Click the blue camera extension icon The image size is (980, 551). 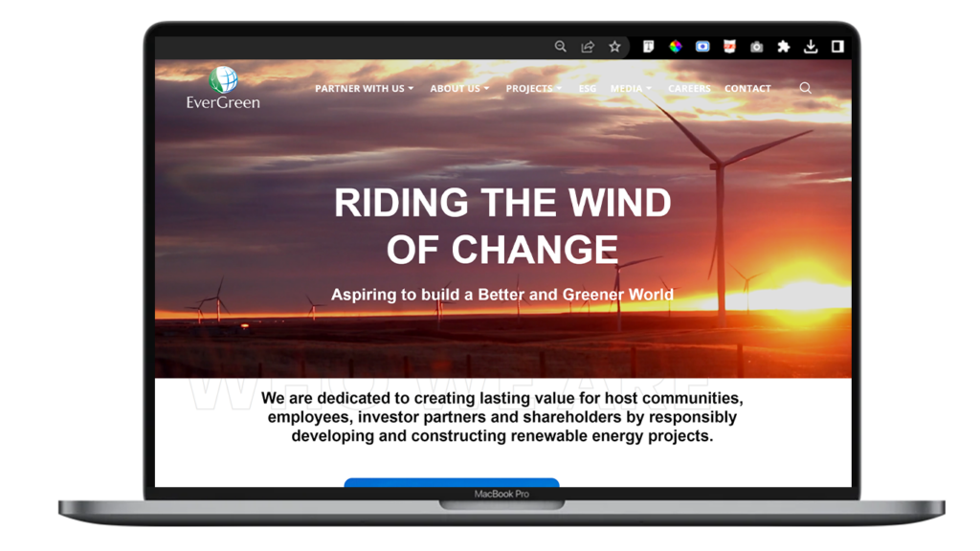[x=702, y=45]
